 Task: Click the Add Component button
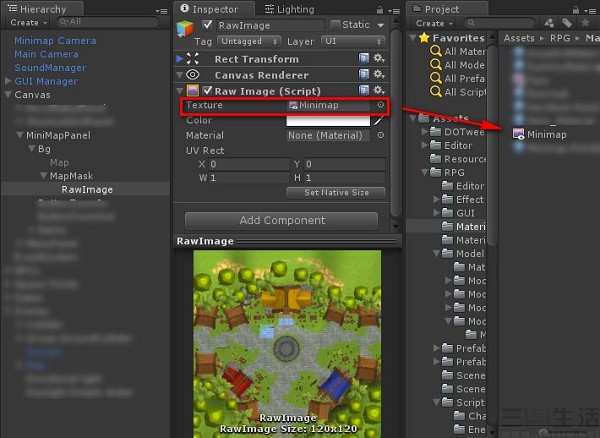282,220
